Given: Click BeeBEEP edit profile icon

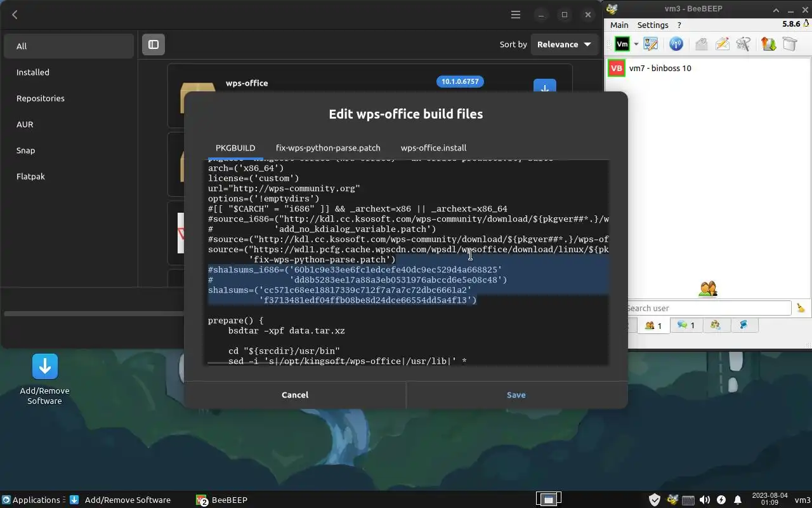Looking at the screenshot, I should point(651,44).
